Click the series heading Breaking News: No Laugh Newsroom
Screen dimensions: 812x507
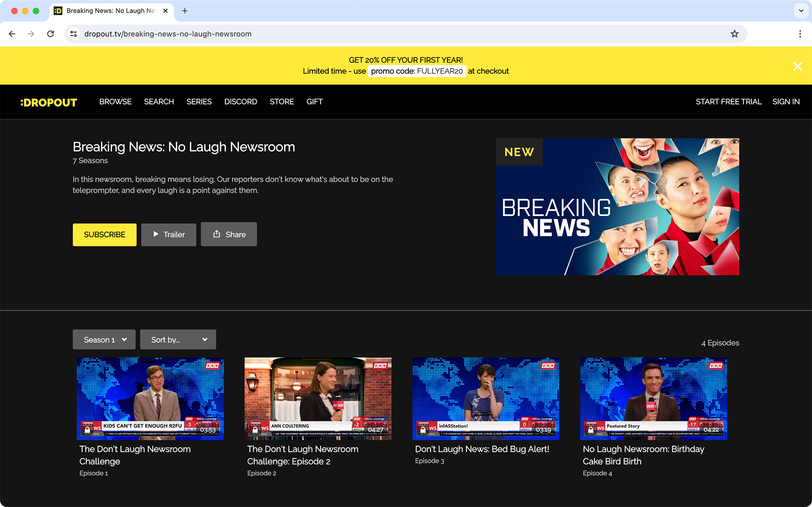(x=184, y=147)
